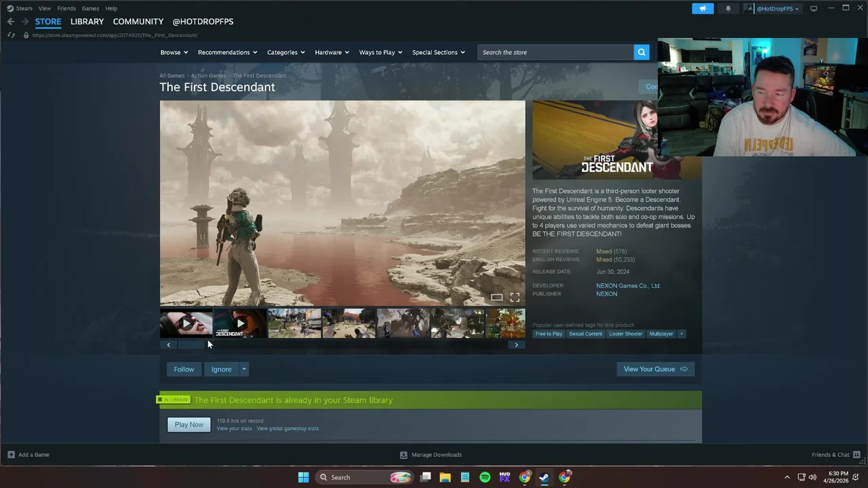Expand the Ways to Play dropdown
868x488 pixels.
click(381, 52)
